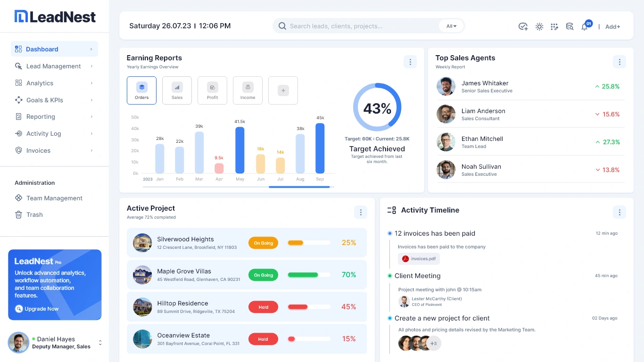Select the Sales earnings tab
The width and height of the screenshot is (644, 362).
(x=177, y=90)
